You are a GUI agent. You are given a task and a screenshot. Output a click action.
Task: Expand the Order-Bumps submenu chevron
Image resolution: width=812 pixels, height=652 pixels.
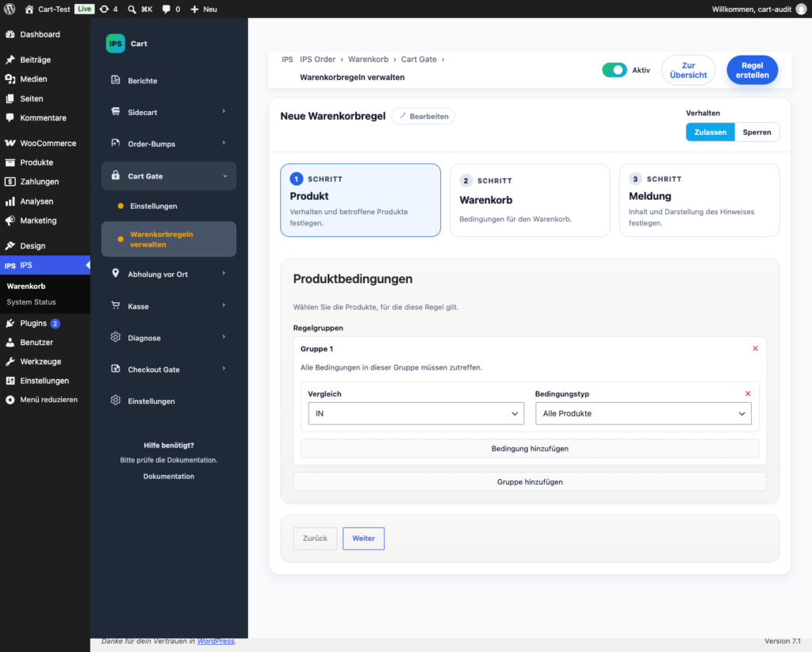224,143
